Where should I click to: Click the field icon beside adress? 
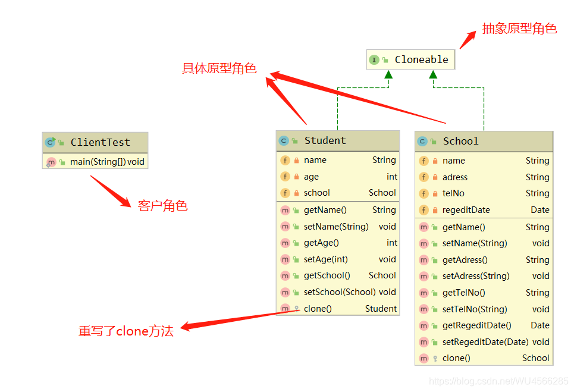(x=424, y=177)
